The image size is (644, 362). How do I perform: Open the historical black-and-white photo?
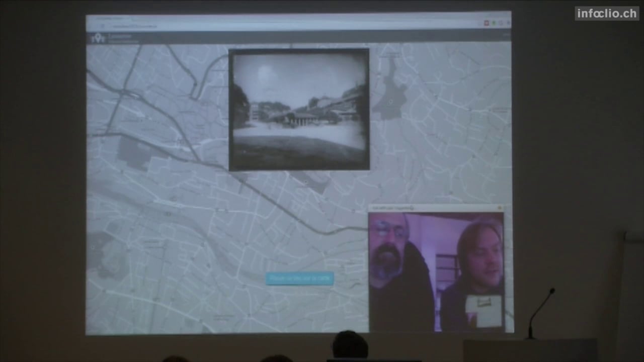click(x=299, y=110)
